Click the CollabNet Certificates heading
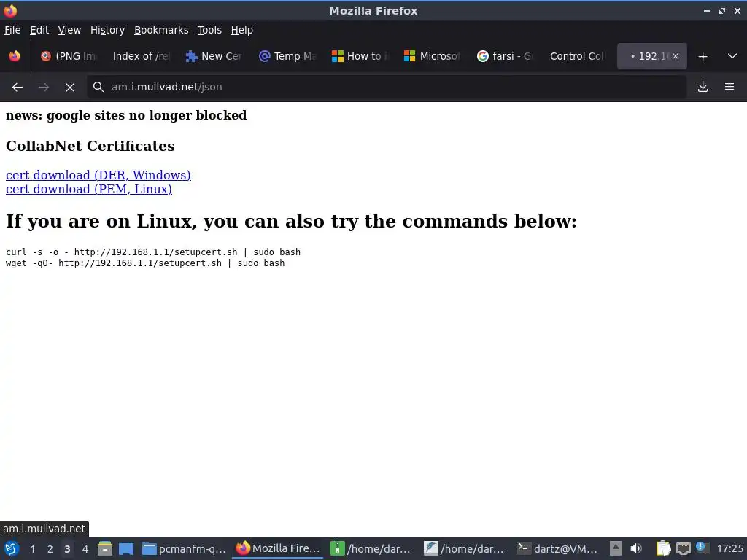747x560 pixels. pos(90,146)
